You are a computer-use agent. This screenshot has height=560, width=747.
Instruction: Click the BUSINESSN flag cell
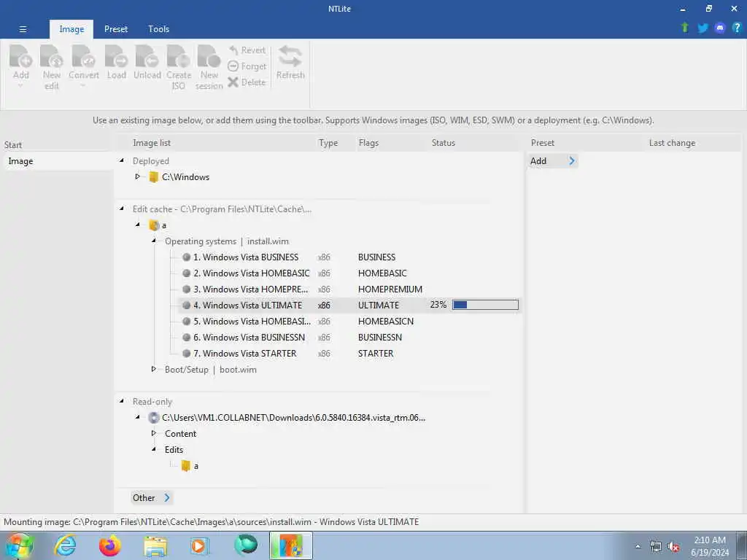pos(380,337)
